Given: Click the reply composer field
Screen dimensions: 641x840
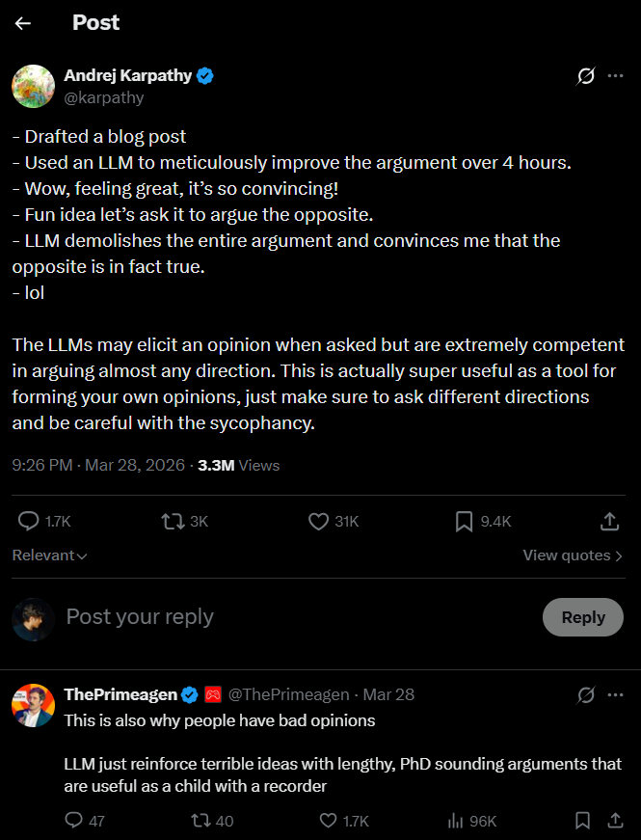Looking at the screenshot, I should (x=140, y=616).
